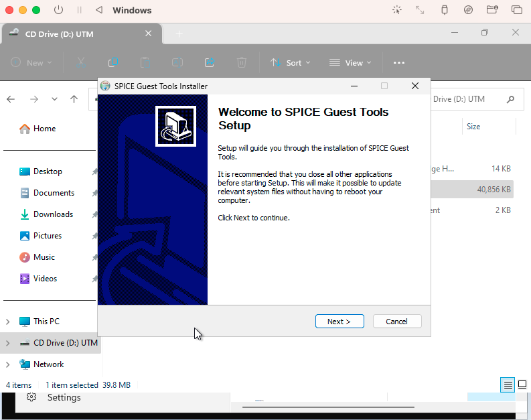Open recent locations chevron dropdown
Image resolution: width=531 pixels, height=420 pixels.
pos(54,99)
